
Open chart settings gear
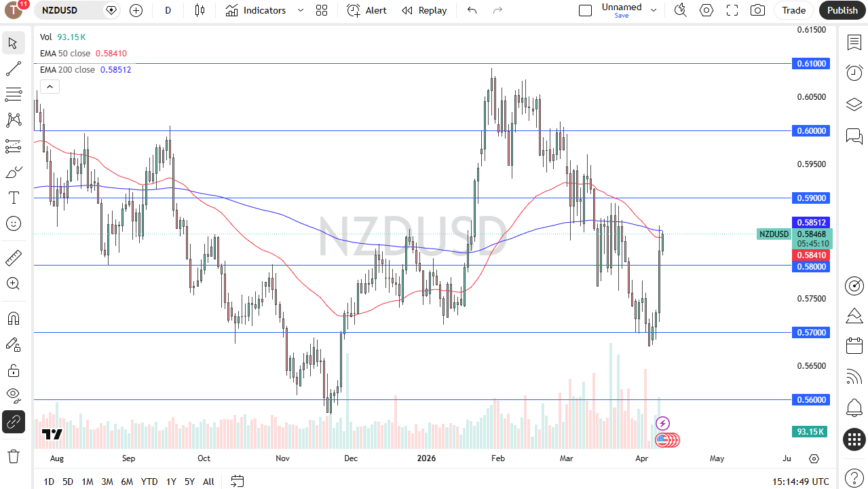point(706,10)
